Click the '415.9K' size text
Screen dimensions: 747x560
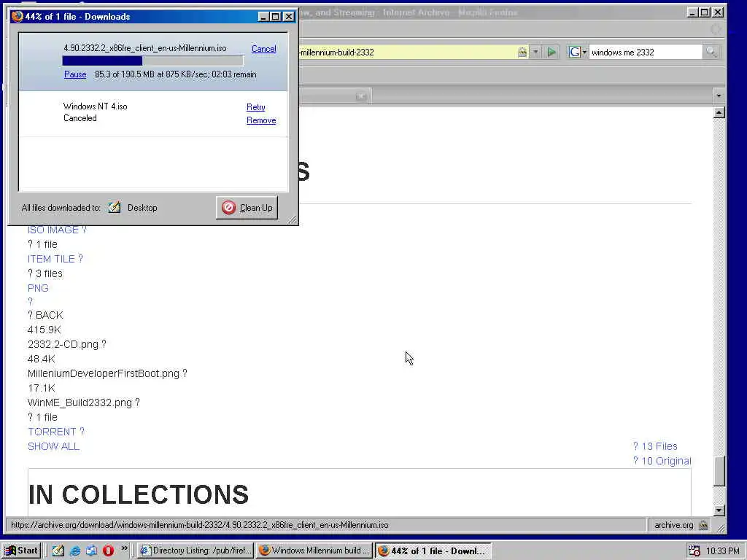pyautogui.click(x=44, y=330)
